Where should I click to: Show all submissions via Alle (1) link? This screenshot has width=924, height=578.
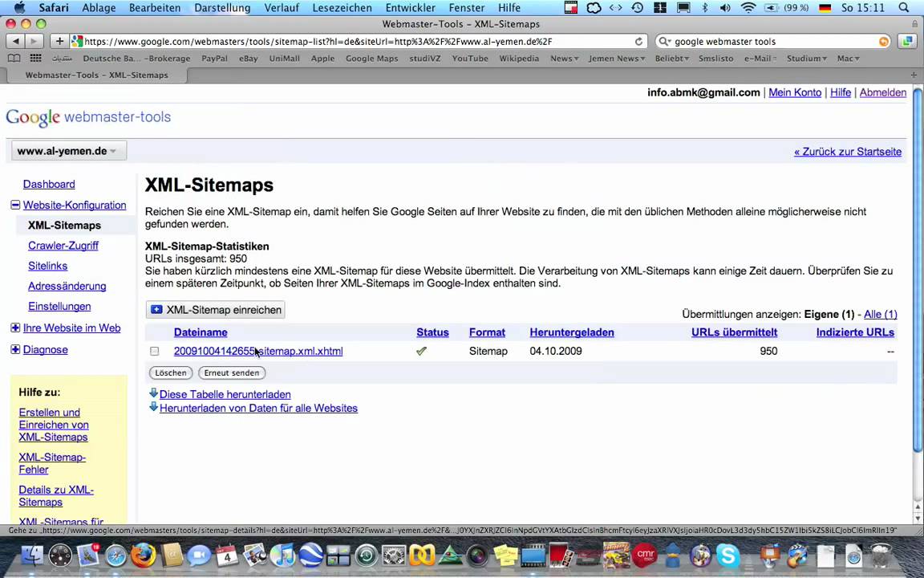pyautogui.click(x=881, y=315)
